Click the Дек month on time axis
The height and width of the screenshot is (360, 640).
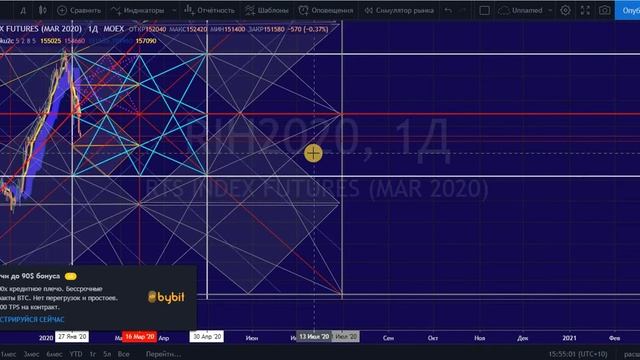(522, 338)
